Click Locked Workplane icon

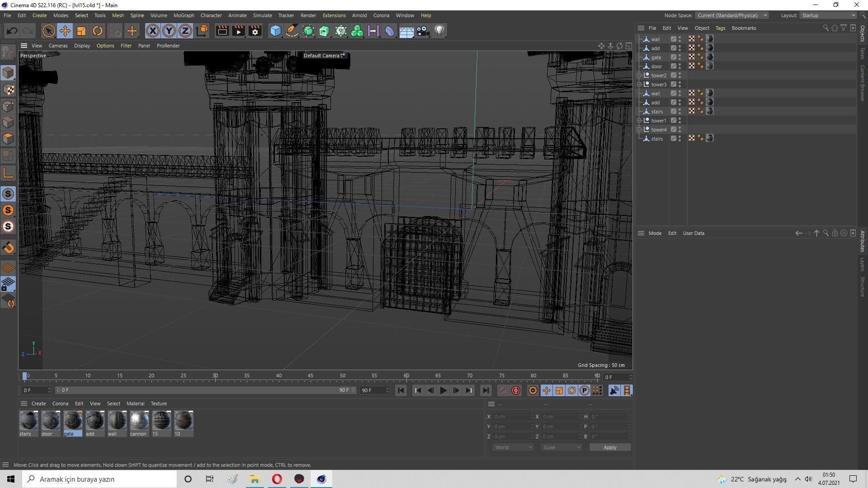[x=8, y=284]
